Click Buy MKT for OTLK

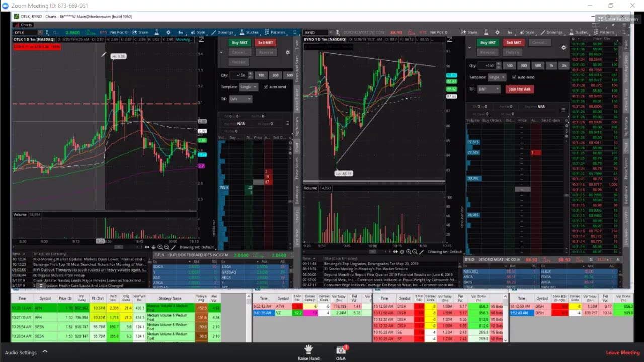click(x=240, y=43)
